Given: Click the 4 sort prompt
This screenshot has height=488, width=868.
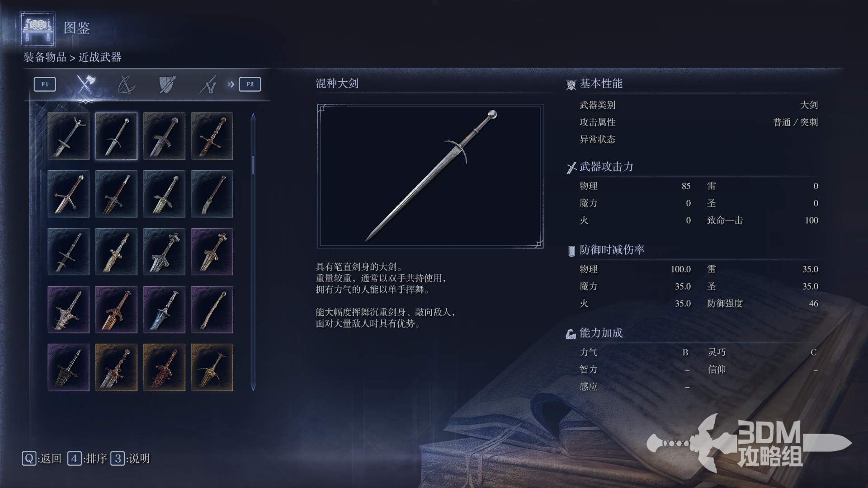Looking at the screenshot, I should pyautogui.click(x=87, y=459).
